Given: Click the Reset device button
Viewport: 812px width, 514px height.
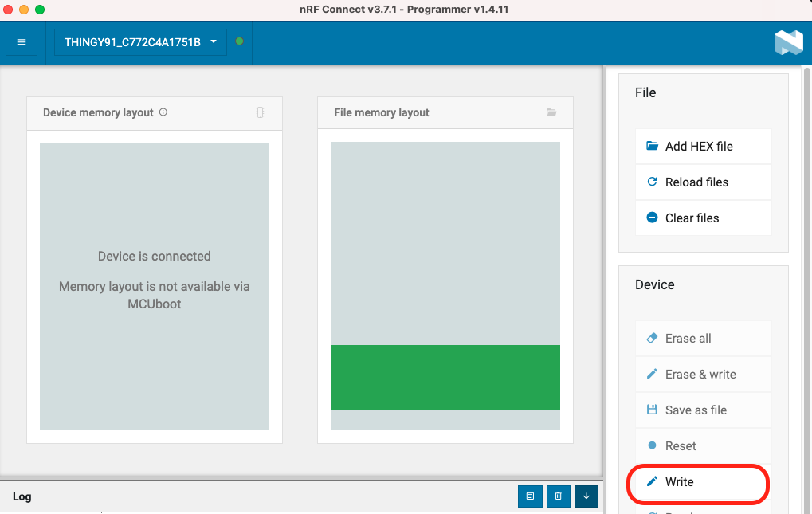Looking at the screenshot, I should [x=704, y=445].
